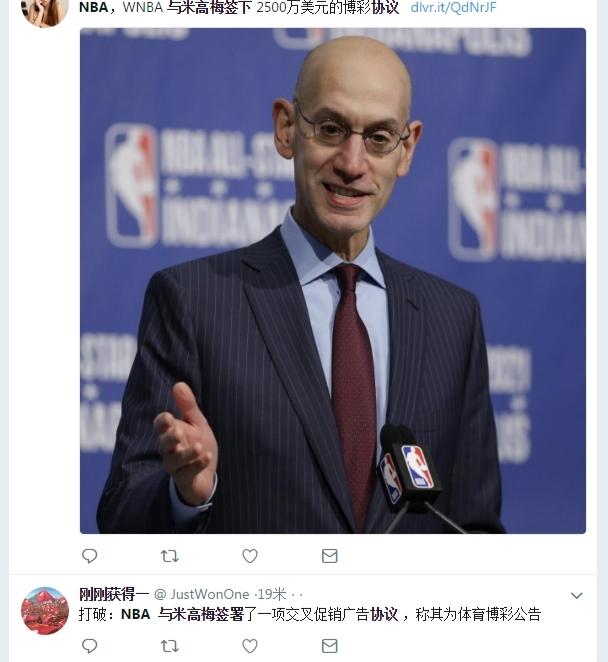Screen dimensions: 608x662
Task: Reply to the JustWonOne tweet
Action: point(89,646)
